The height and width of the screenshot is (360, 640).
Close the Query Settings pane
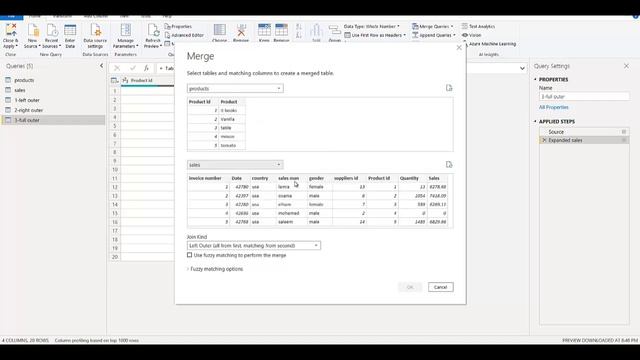pos(627,66)
